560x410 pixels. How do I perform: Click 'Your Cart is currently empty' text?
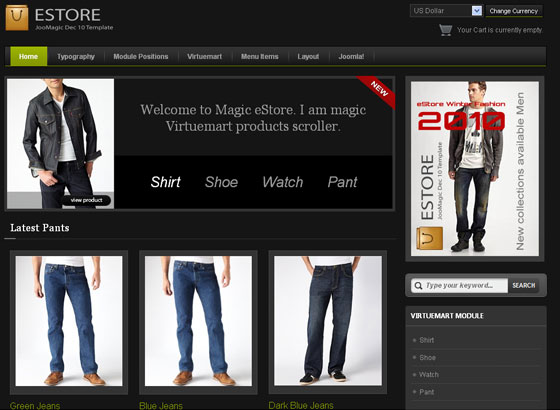click(500, 30)
